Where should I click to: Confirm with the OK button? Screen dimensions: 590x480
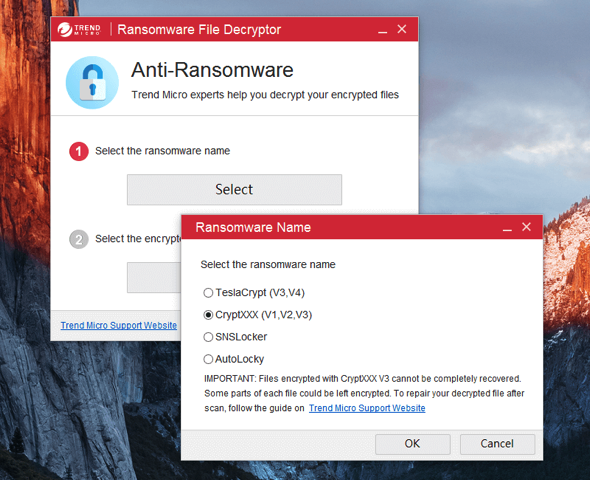412,444
